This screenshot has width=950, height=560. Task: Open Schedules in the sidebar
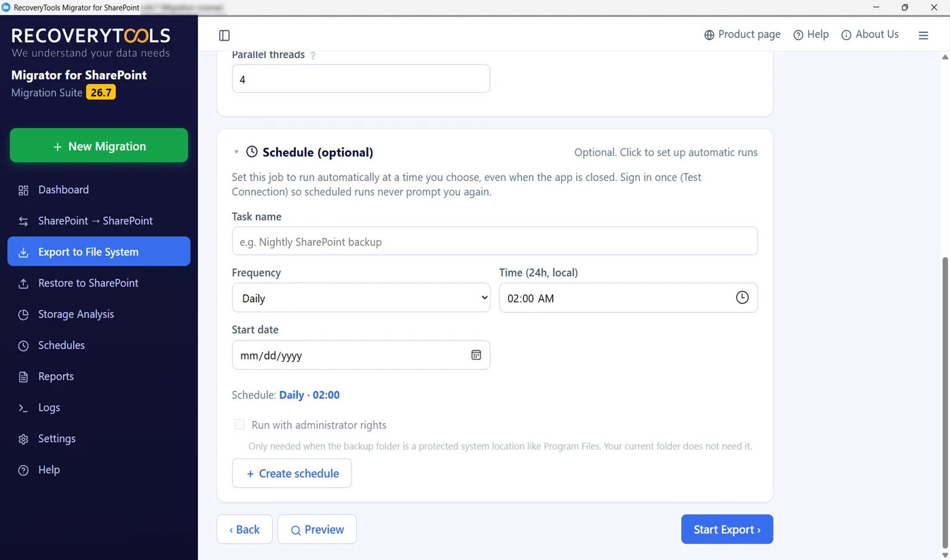point(99,346)
